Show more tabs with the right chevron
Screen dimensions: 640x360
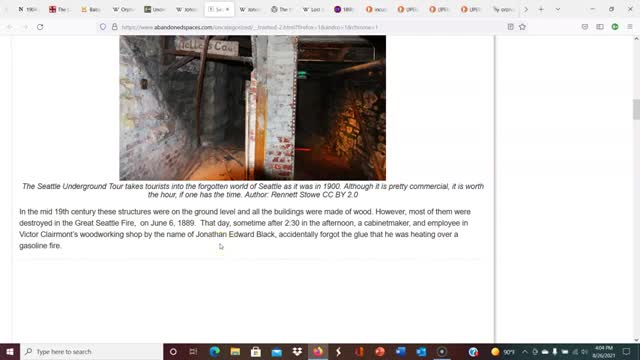click(526, 9)
